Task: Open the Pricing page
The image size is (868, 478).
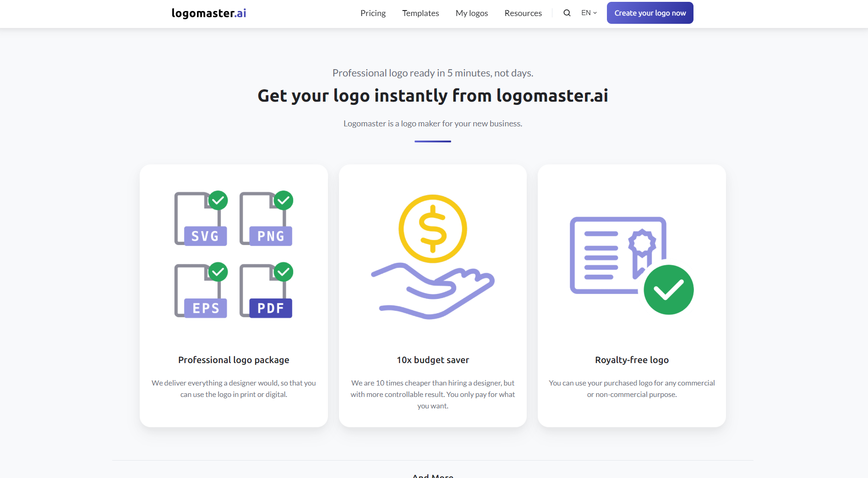Action: 372,13
